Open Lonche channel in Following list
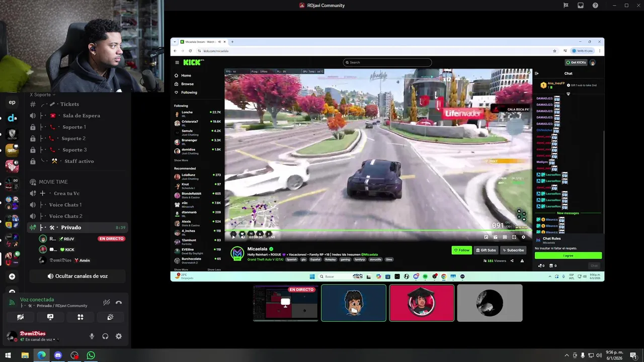Viewport: 644px width, 362px height. (198, 114)
